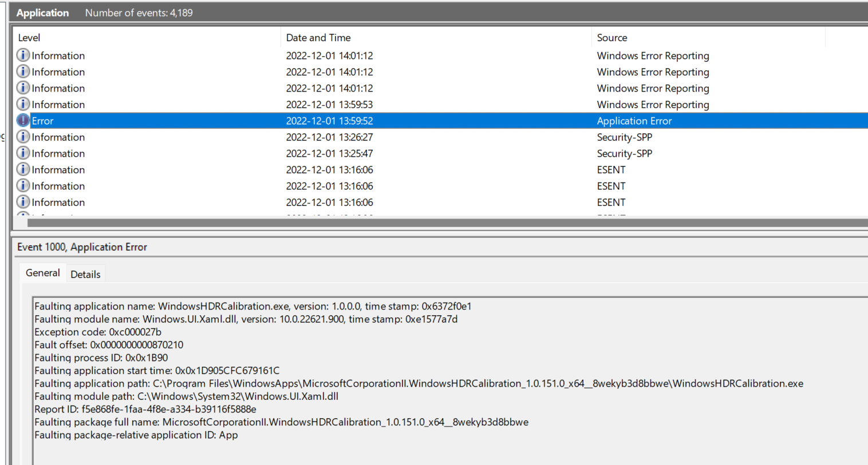Click the Exception code 0xc000027b line
Viewport: 868px width, 465px height.
point(98,332)
